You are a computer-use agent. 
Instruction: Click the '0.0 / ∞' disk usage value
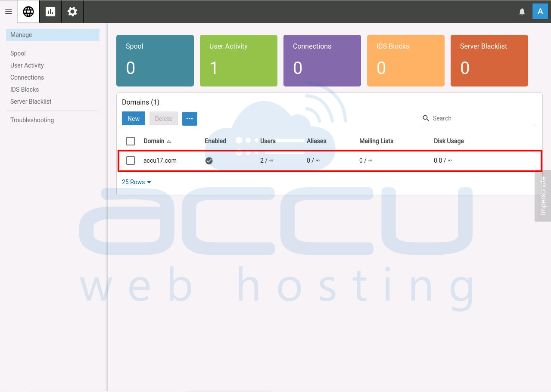tap(443, 161)
